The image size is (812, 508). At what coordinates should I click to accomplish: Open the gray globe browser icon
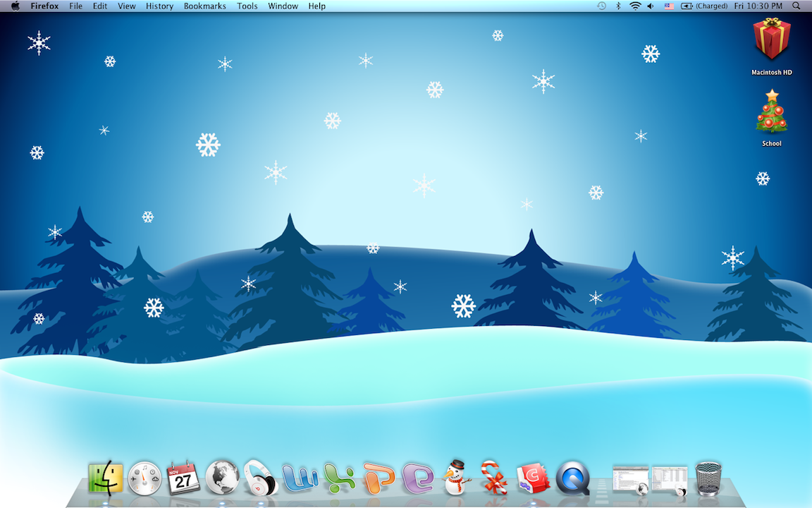tap(222, 478)
